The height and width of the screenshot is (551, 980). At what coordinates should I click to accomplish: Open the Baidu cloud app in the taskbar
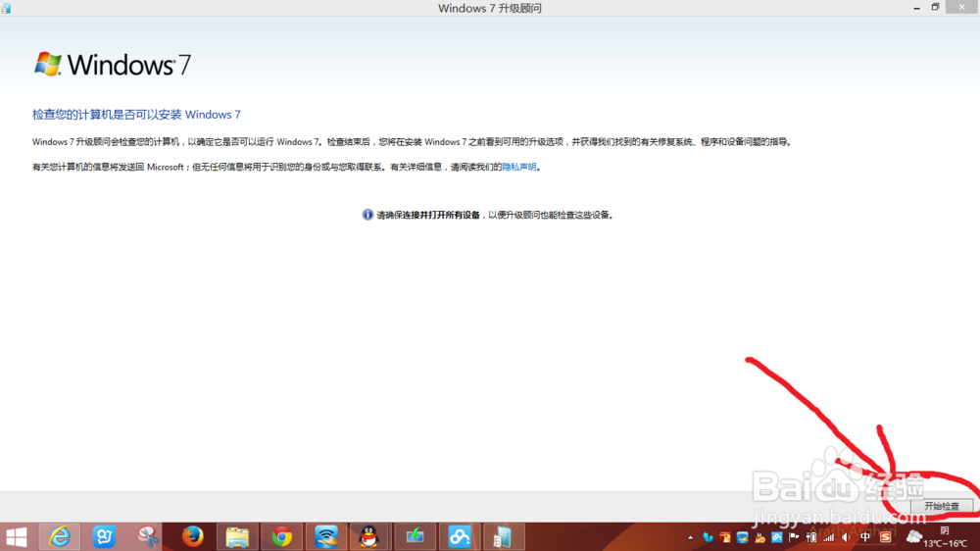pos(459,537)
